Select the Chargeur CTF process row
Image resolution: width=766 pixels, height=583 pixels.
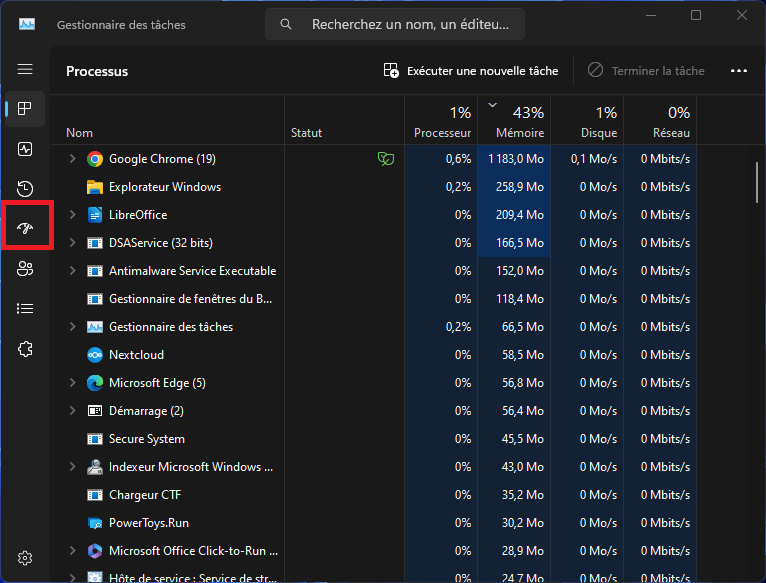(x=376, y=495)
